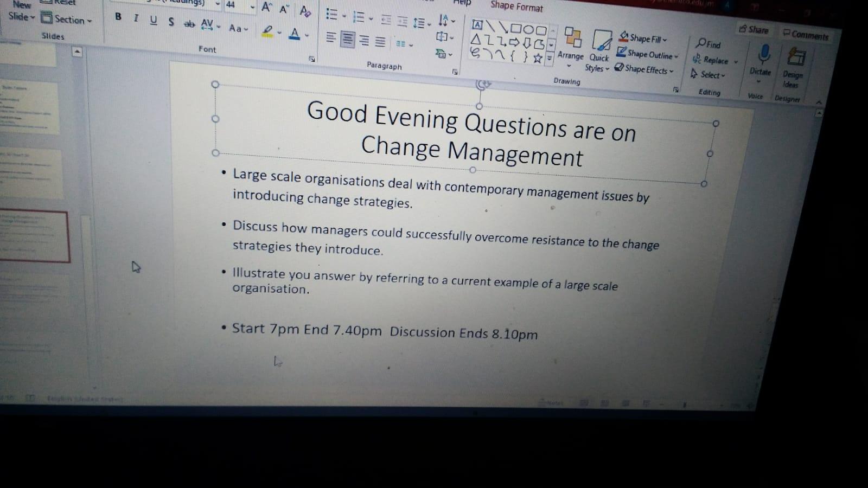Screen dimensions: 868x488
Task: Toggle Underline formatting
Action: pos(154,20)
